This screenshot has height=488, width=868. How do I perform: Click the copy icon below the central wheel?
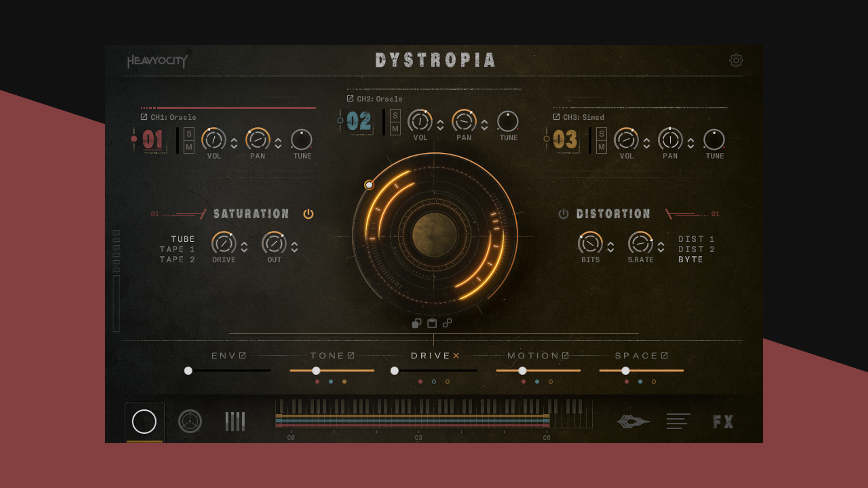[416, 324]
